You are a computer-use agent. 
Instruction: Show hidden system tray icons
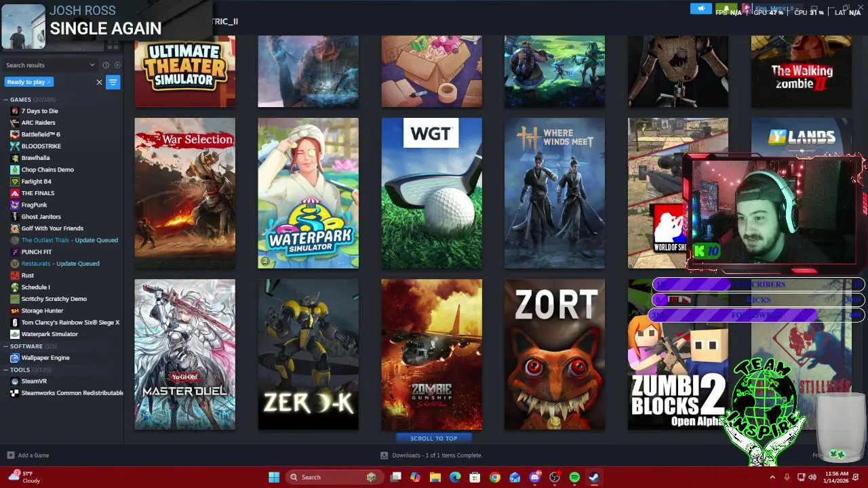pyautogui.click(x=772, y=477)
